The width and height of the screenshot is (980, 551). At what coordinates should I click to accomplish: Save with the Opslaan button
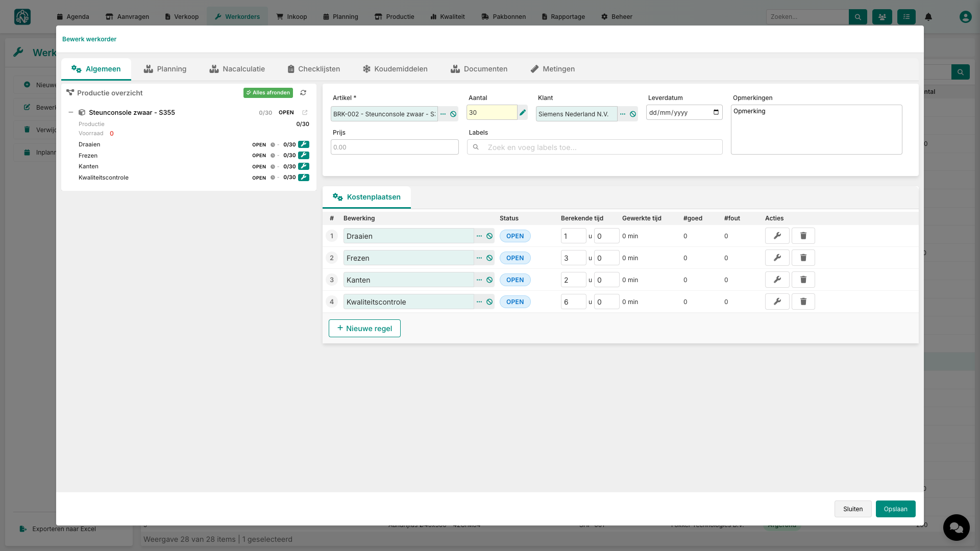click(x=895, y=509)
